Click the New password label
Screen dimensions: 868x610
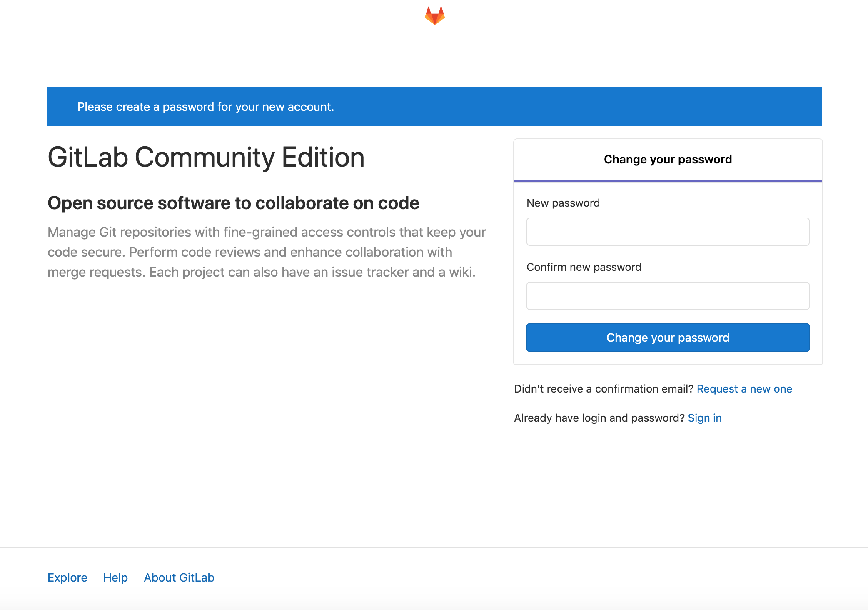[x=563, y=203]
